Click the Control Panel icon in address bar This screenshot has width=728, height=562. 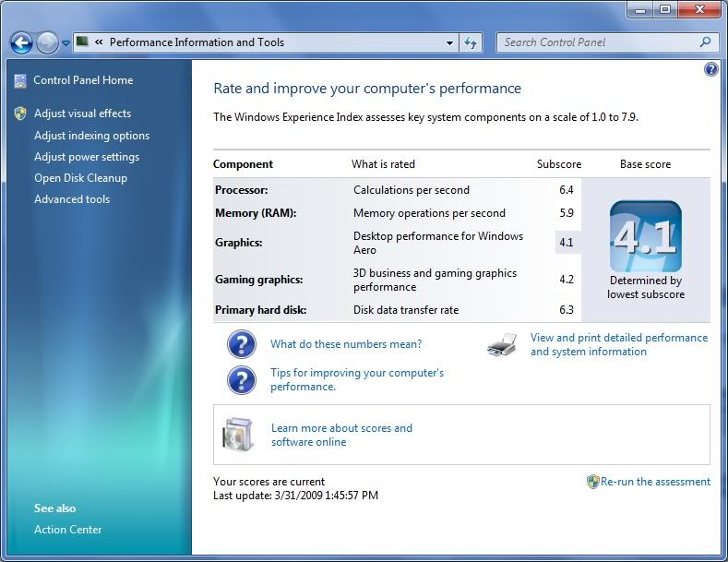[x=82, y=42]
